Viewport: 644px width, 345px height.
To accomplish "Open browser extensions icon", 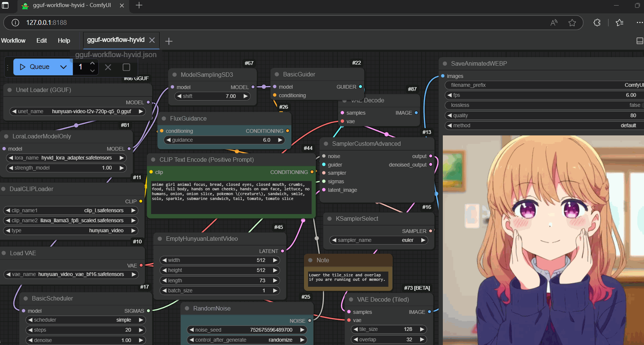I will pyautogui.click(x=597, y=23).
